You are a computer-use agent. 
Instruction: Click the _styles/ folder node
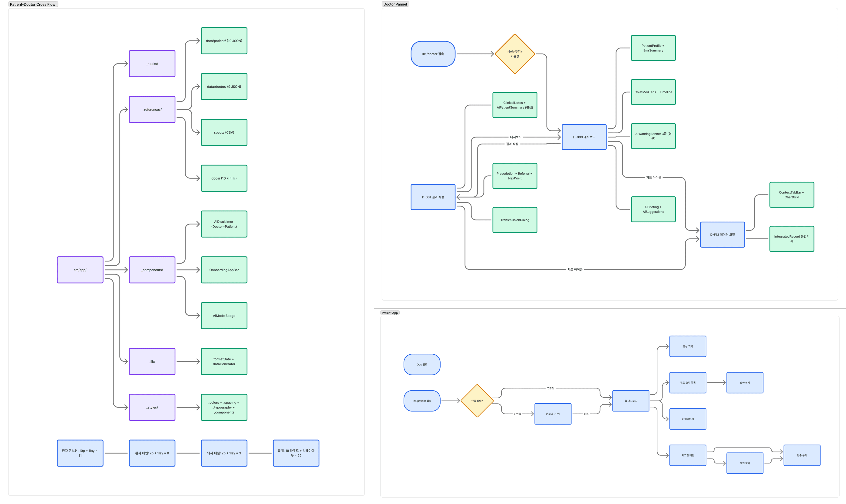point(152,407)
